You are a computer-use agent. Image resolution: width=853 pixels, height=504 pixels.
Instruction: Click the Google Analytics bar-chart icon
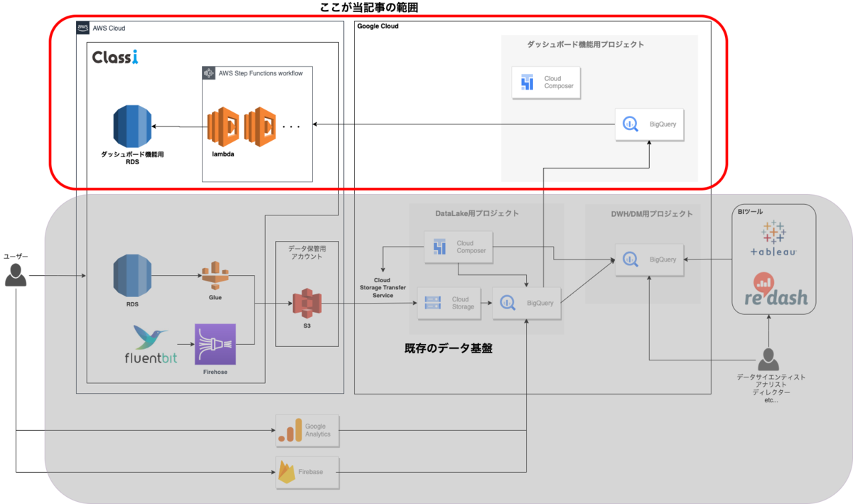coord(289,431)
